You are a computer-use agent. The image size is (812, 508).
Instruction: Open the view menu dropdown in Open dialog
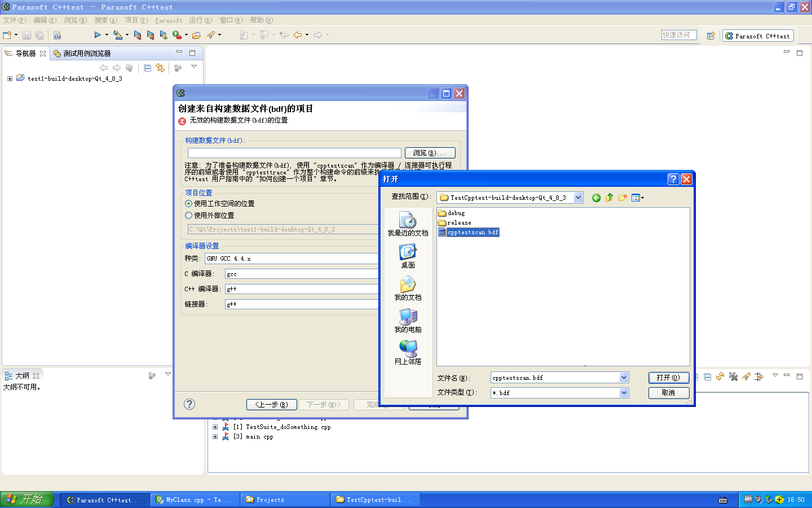pyautogui.click(x=638, y=198)
